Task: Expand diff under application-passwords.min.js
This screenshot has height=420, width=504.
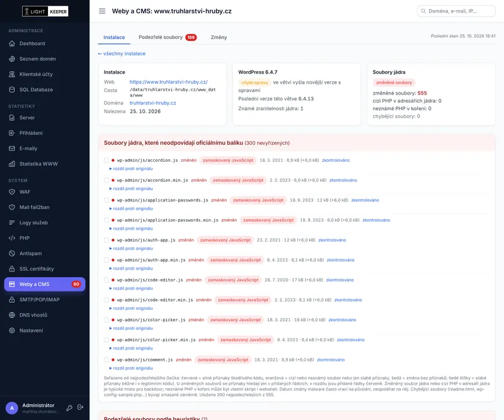Action: click(131, 229)
